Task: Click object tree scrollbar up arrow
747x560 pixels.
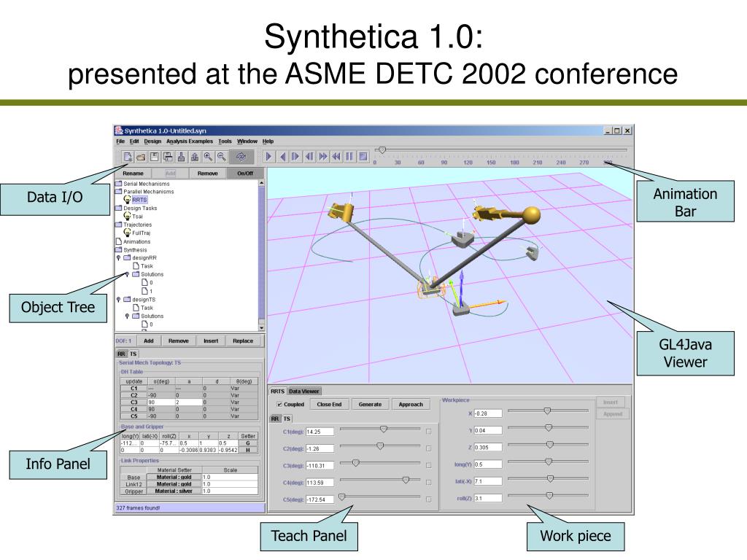Action: (x=261, y=183)
